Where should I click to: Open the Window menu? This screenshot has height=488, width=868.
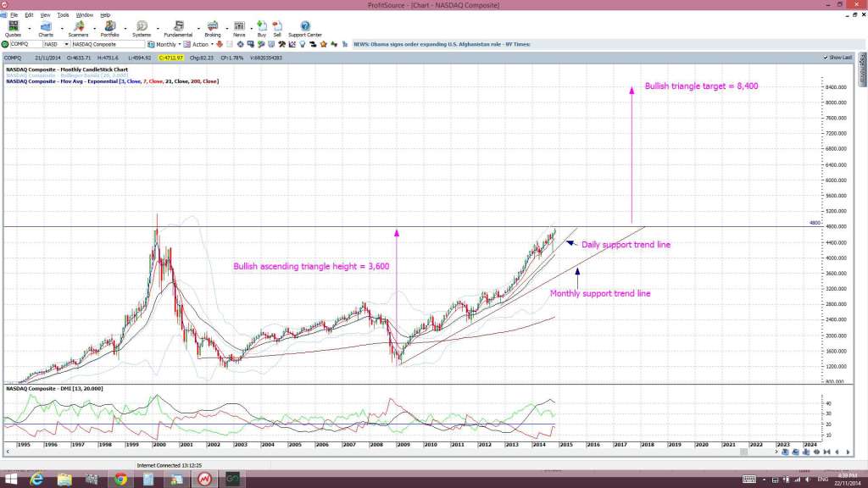(x=84, y=15)
